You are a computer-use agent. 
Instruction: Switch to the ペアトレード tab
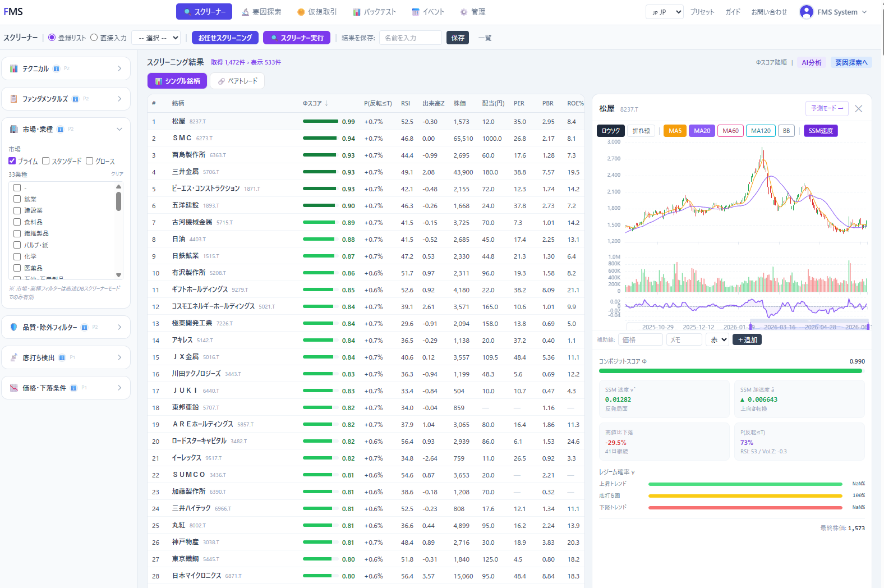pos(237,81)
